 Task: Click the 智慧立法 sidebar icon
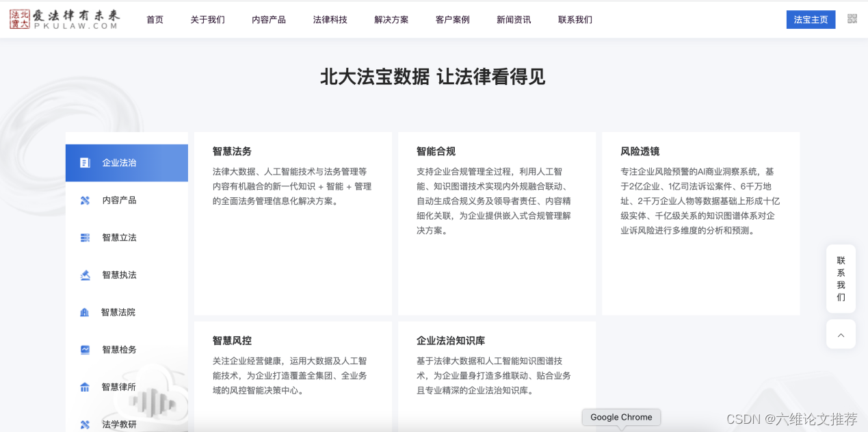pos(85,238)
